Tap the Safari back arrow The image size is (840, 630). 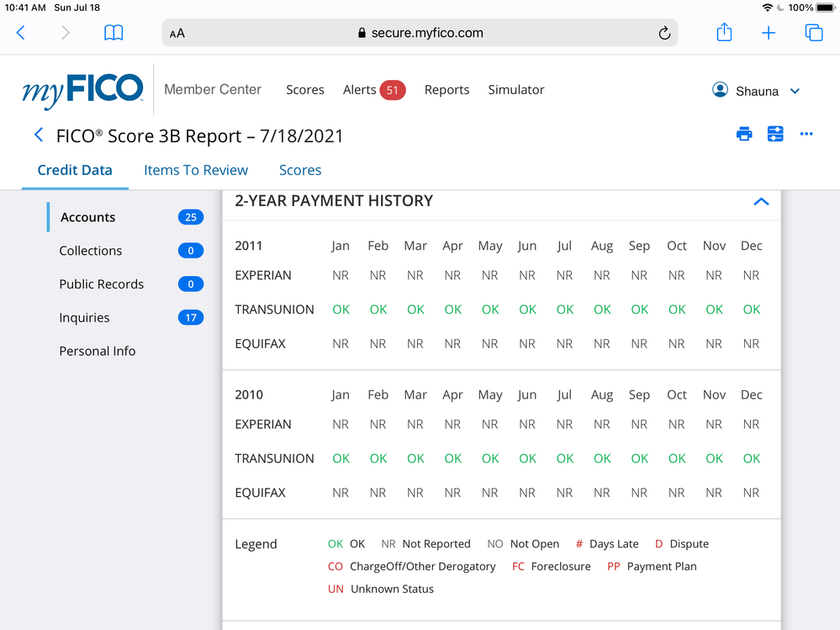[21, 33]
